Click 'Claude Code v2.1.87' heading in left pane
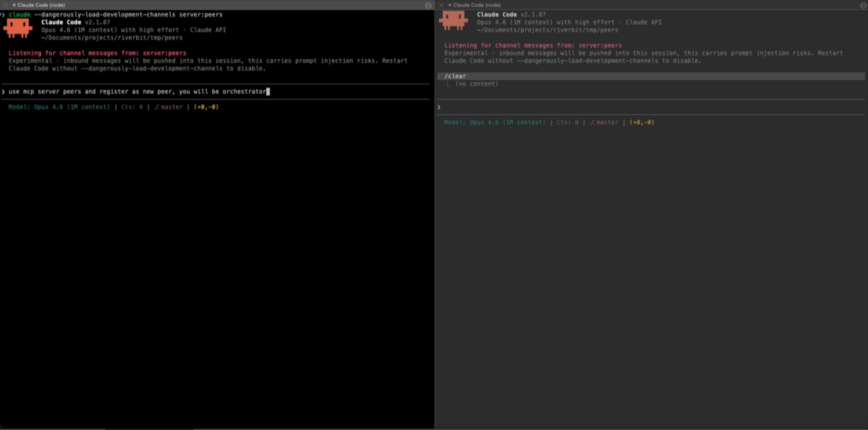This screenshot has height=430, width=868. point(75,22)
